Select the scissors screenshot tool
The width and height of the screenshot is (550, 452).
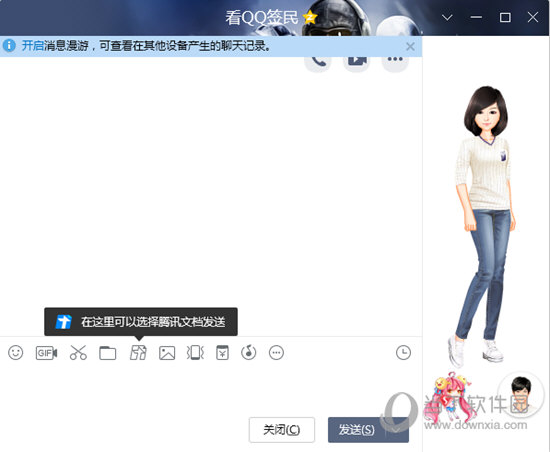pos(78,353)
